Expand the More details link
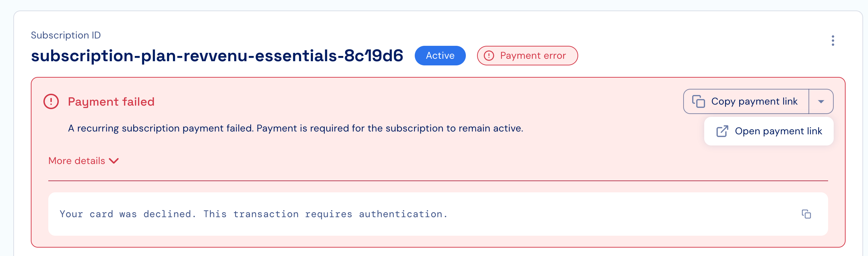 (x=84, y=161)
